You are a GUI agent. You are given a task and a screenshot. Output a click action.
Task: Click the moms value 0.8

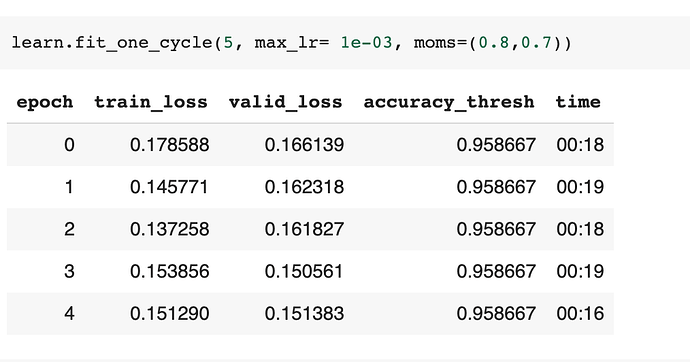[493, 43]
